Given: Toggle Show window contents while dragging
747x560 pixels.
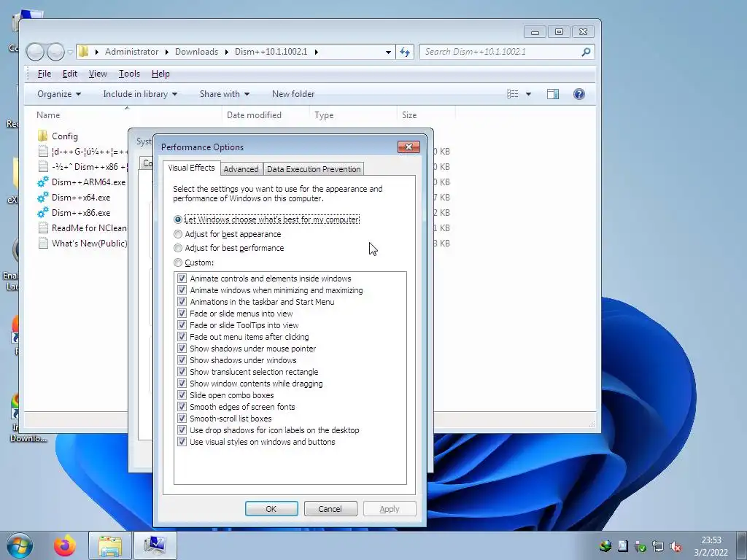Looking at the screenshot, I should [x=182, y=384].
